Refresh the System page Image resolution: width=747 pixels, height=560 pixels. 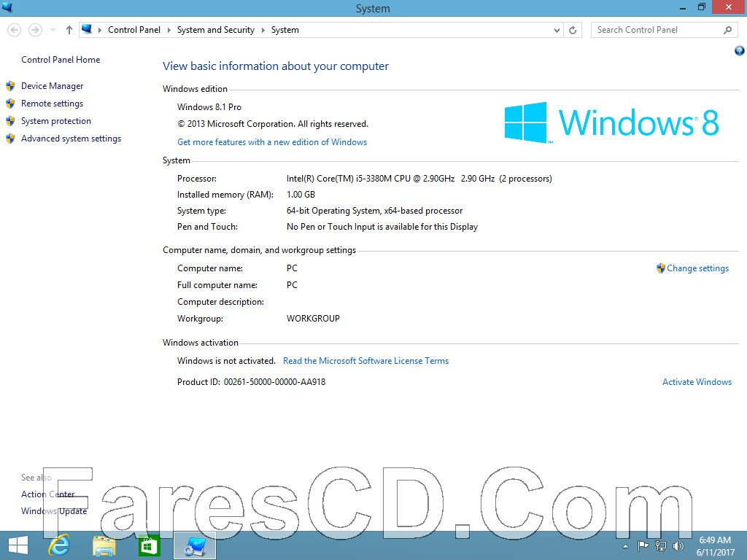click(573, 30)
